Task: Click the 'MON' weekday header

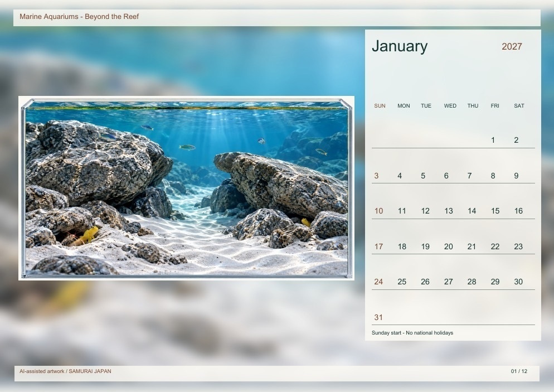Action: click(404, 106)
